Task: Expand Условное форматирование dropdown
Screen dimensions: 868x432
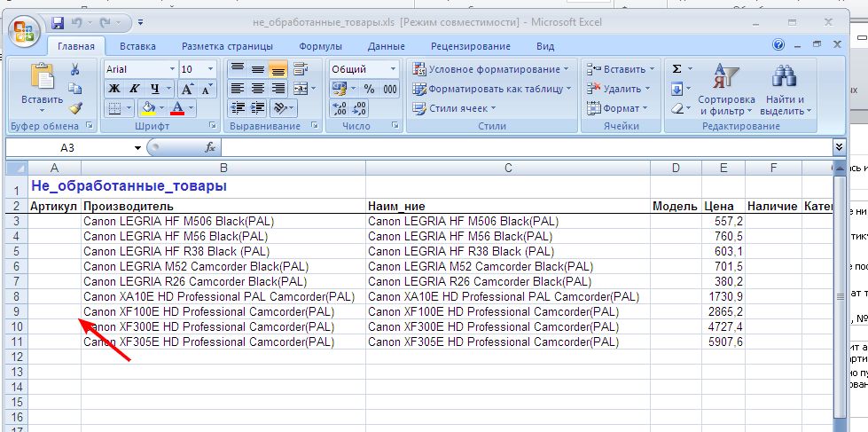Action: 567,69
